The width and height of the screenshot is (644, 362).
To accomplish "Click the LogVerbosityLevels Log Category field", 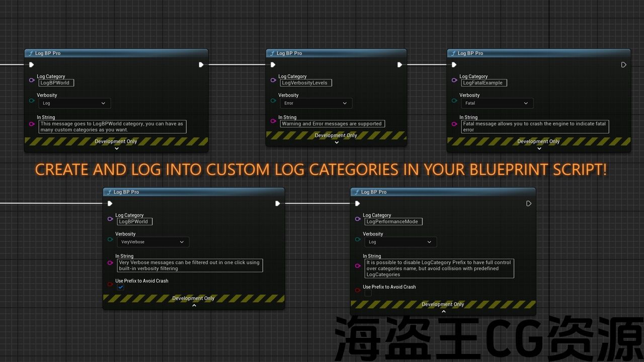I will (x=306, y=83).
